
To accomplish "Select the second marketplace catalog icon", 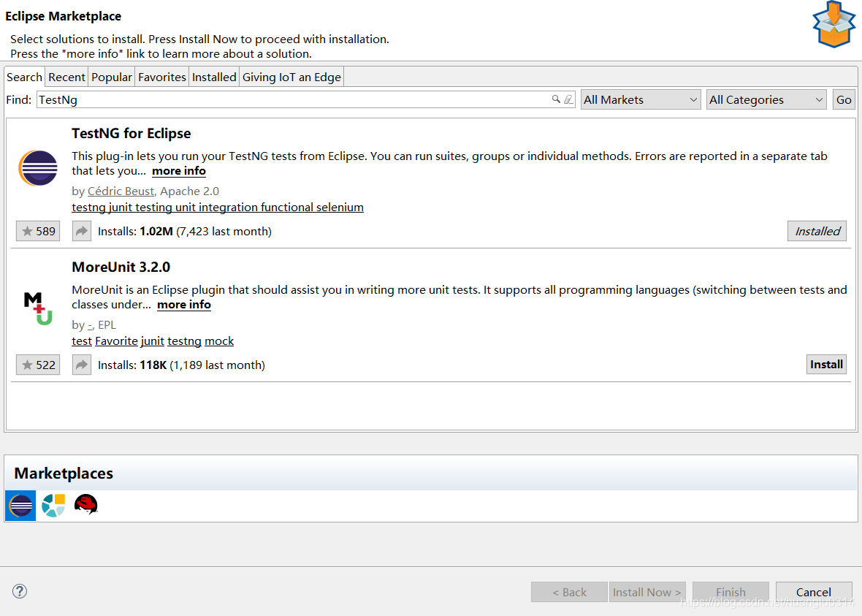I will click(x=53, y=506).
